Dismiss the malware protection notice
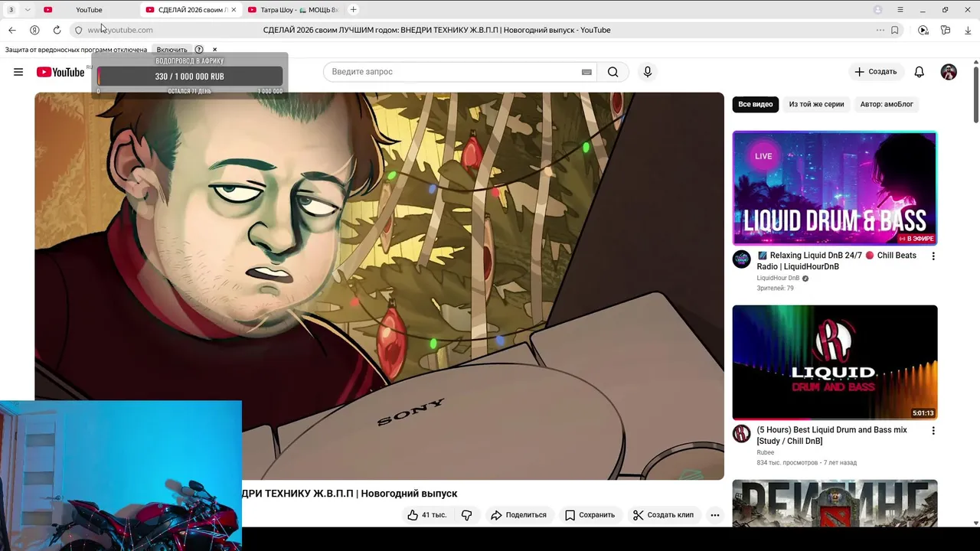 (x=214, y=50)
